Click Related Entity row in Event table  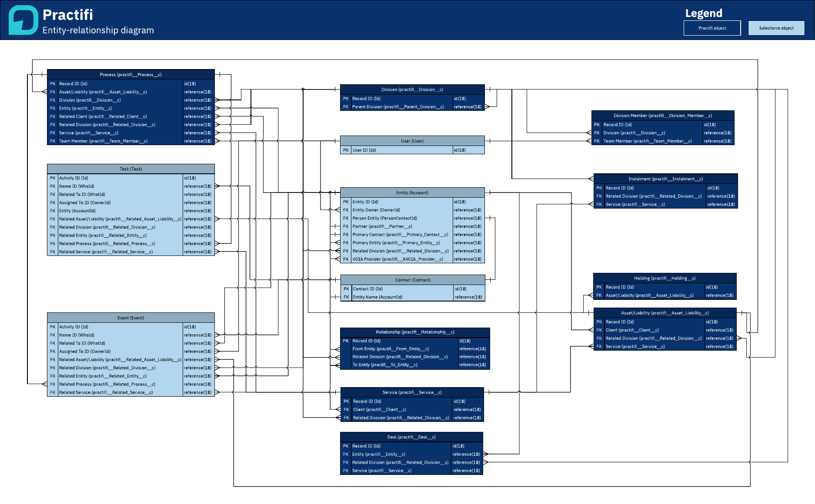pyautogui.click(x=131, y=376)
